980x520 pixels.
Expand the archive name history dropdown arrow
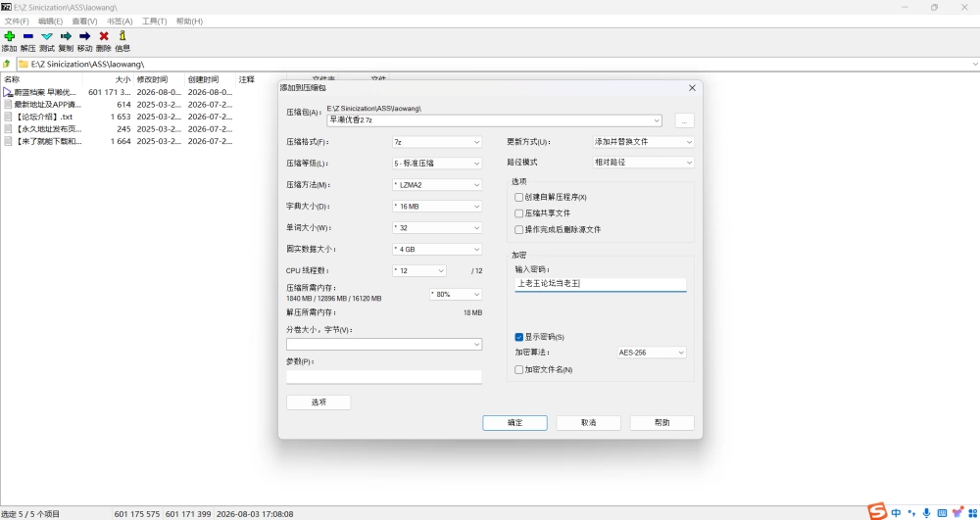pos(657,119)
